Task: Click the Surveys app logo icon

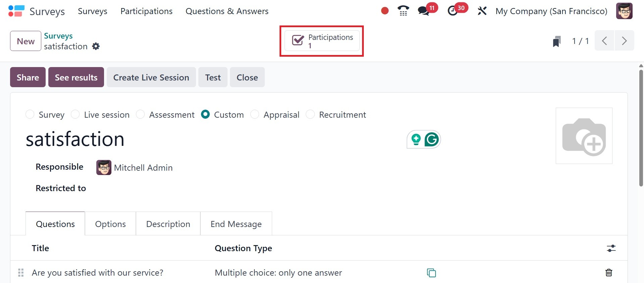Action: tap(16, 11)
